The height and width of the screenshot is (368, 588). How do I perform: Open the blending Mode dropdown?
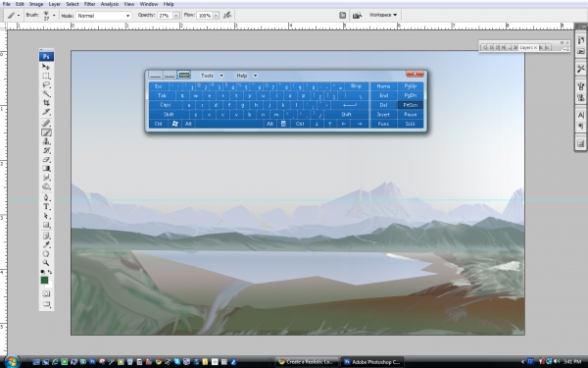[x=104, y=16]
